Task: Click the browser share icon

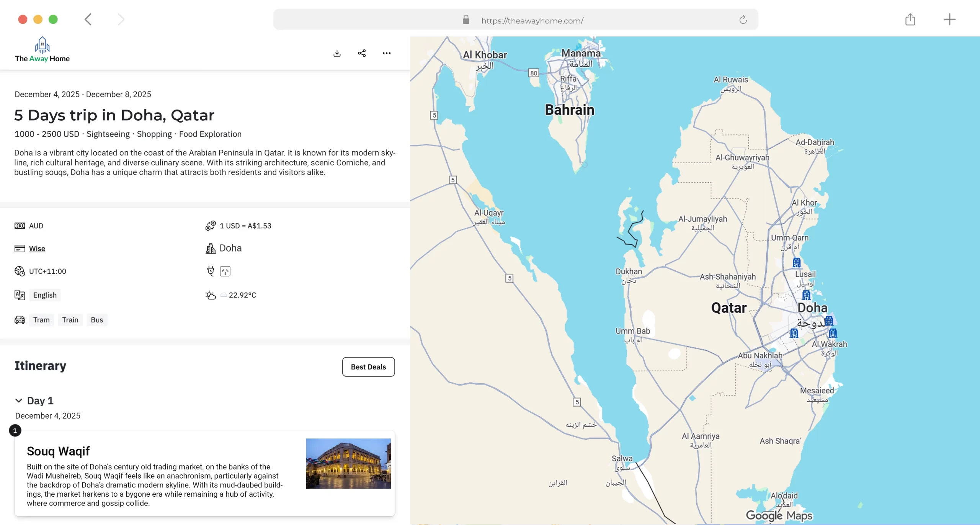Action: (x=910, y=20)
